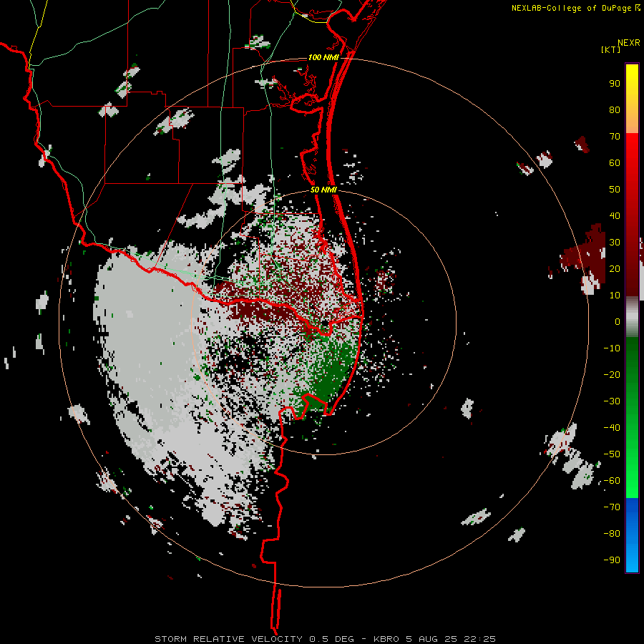Click the NEXR legend header text
This screenshot has height=644, width=644.
629,43
